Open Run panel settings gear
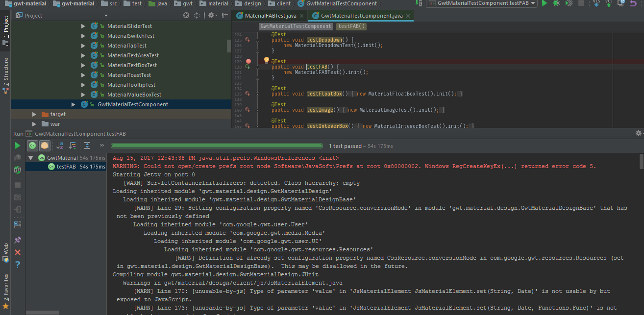 [x=638, y=133]
